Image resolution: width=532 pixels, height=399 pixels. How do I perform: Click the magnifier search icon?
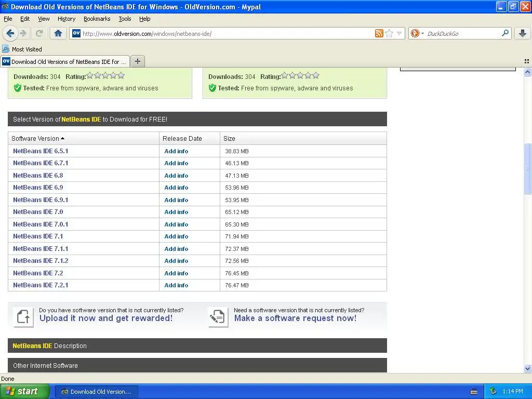pos(505,33)
